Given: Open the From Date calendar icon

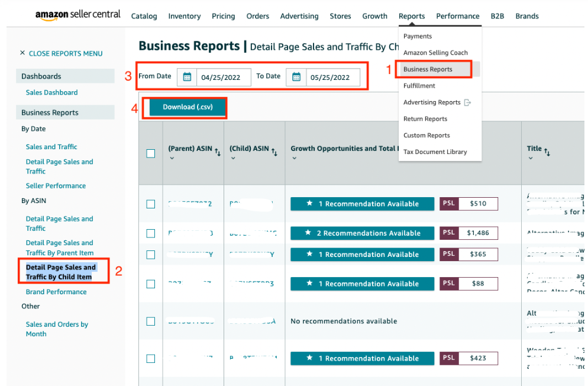Looking at the screenshot, I should pyautogui.click(x=187, y=78).
